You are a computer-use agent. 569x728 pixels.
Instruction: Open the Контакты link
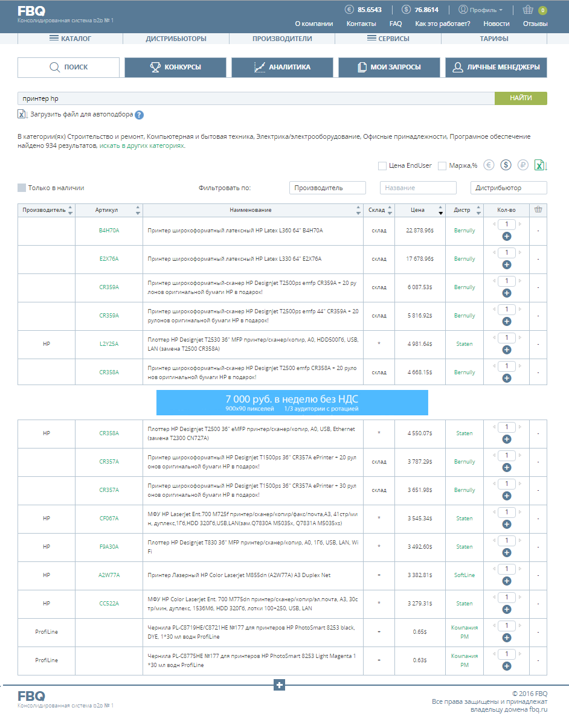[361, 24]
